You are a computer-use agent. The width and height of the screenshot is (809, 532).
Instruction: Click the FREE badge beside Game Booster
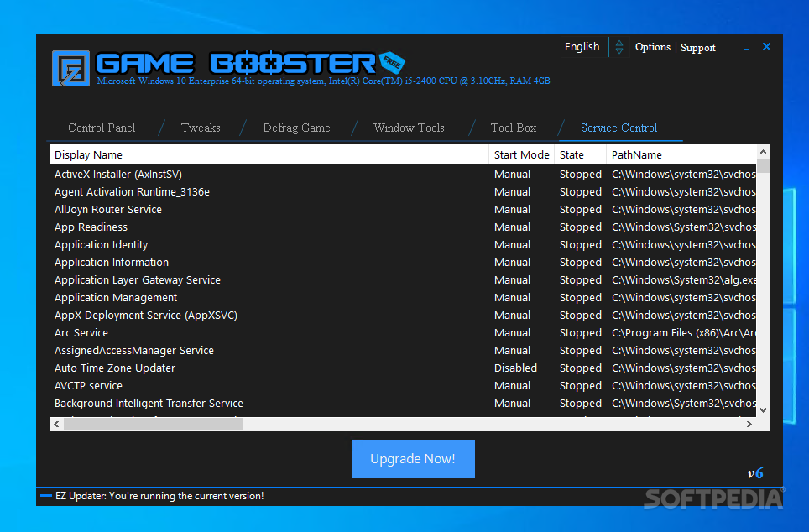click(x=392, y=63)
